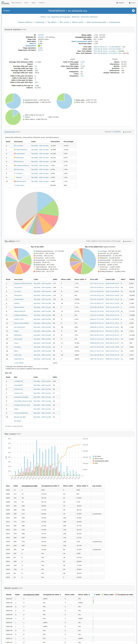Open the Top editors Download dropdown

tap(127, 241)
